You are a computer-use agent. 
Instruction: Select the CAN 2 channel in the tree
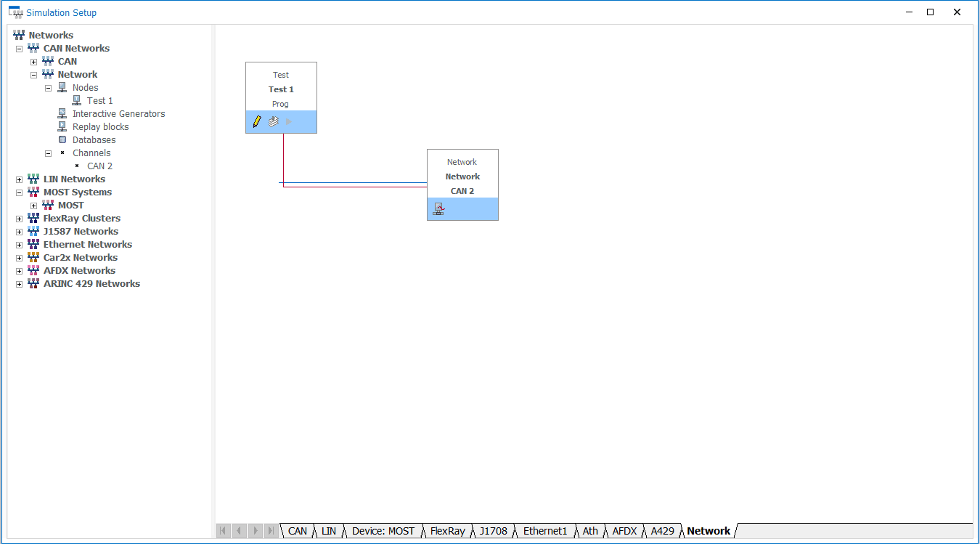point(99,166)
